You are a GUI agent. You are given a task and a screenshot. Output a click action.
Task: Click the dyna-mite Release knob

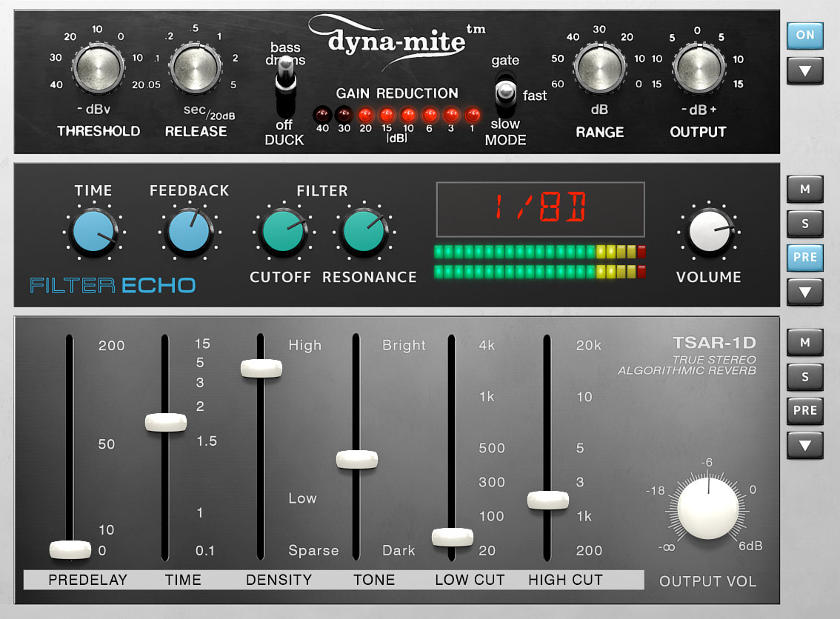click(x=196, y=70)
